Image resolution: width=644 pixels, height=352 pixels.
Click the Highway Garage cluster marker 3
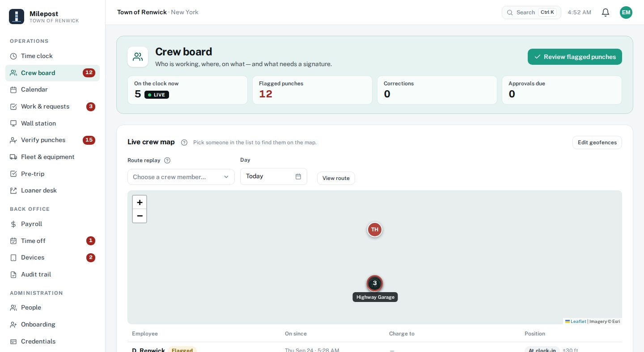(x=375, y=283)
